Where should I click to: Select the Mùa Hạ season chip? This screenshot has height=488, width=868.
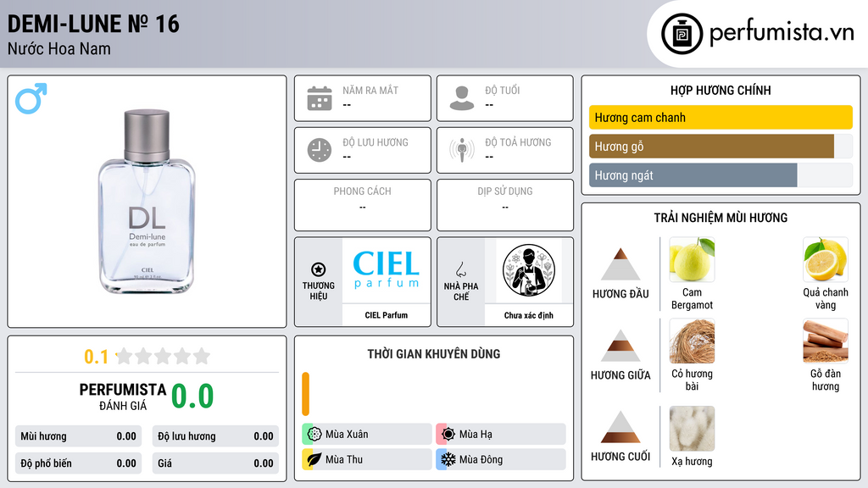[x=501, y=435]
